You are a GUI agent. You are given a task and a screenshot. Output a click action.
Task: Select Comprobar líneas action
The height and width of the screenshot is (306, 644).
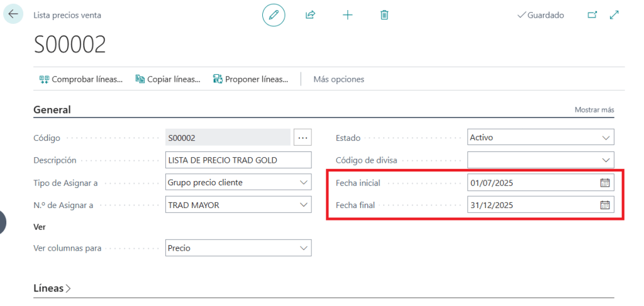pyautogui.click(x=81, y=79)
